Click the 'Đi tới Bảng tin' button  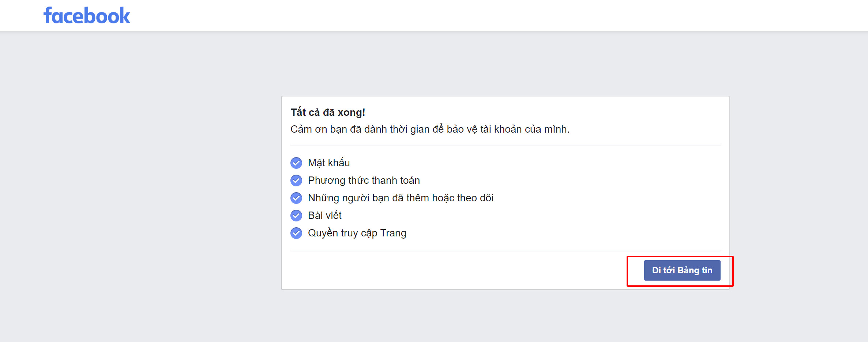[x=682, y=270]
